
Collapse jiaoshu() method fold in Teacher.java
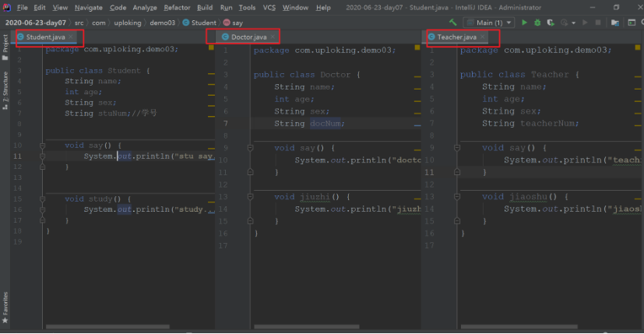[x=457, y=197]
